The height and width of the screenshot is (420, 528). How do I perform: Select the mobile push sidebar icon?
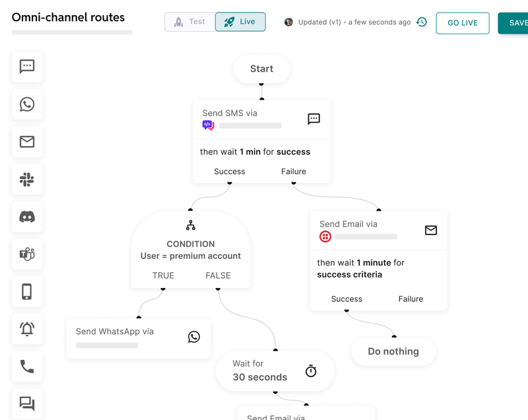click(x=27, y=291)
